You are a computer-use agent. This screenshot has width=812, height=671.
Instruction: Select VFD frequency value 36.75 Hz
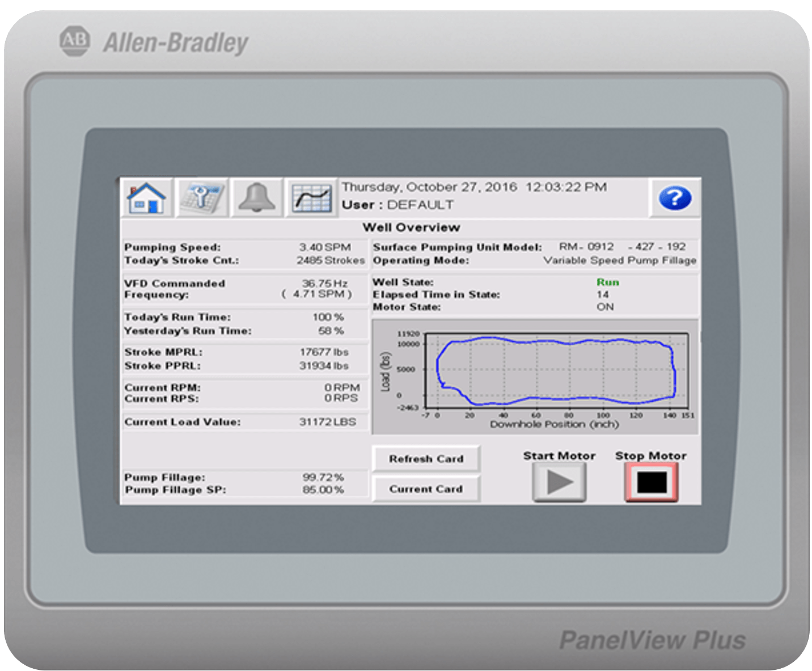click(x=324, y=282)
